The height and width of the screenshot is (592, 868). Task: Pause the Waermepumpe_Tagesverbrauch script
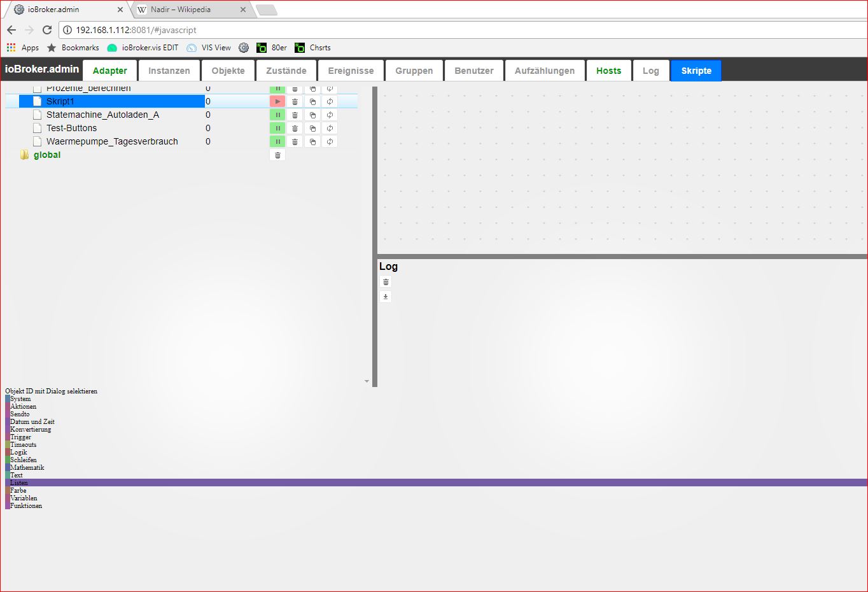(277, 141)
